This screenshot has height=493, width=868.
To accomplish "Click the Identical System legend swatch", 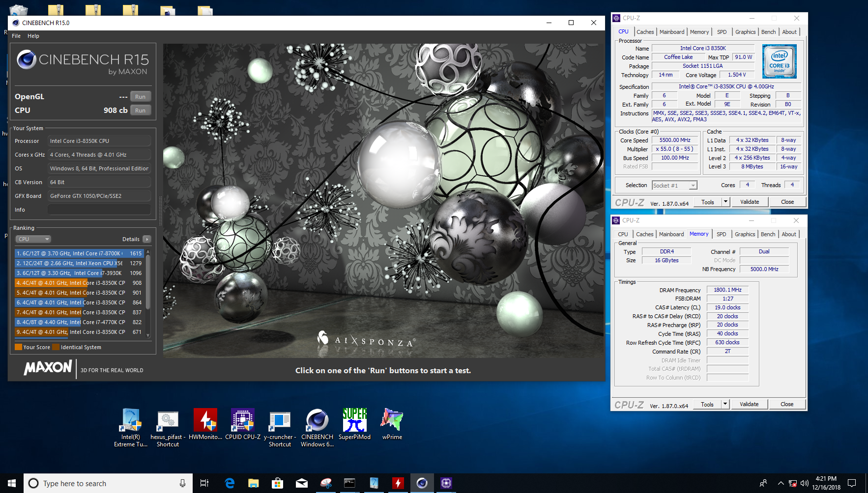I will point(56,347).
